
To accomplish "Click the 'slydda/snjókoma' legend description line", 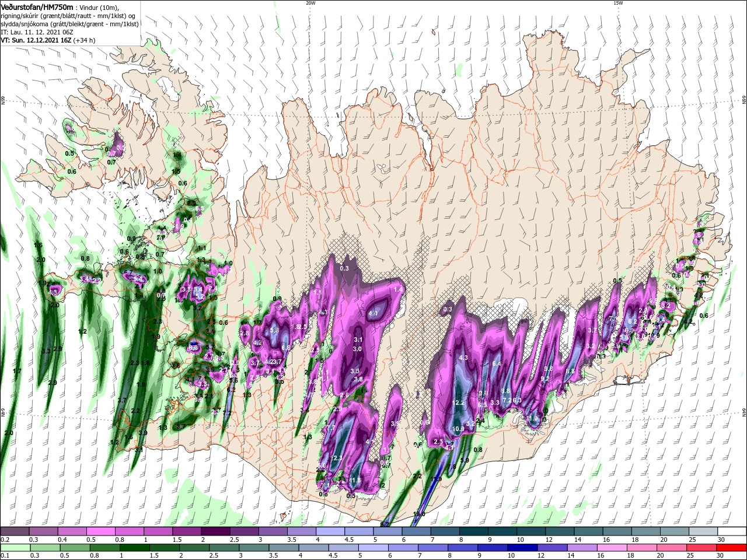I will 69,24.
